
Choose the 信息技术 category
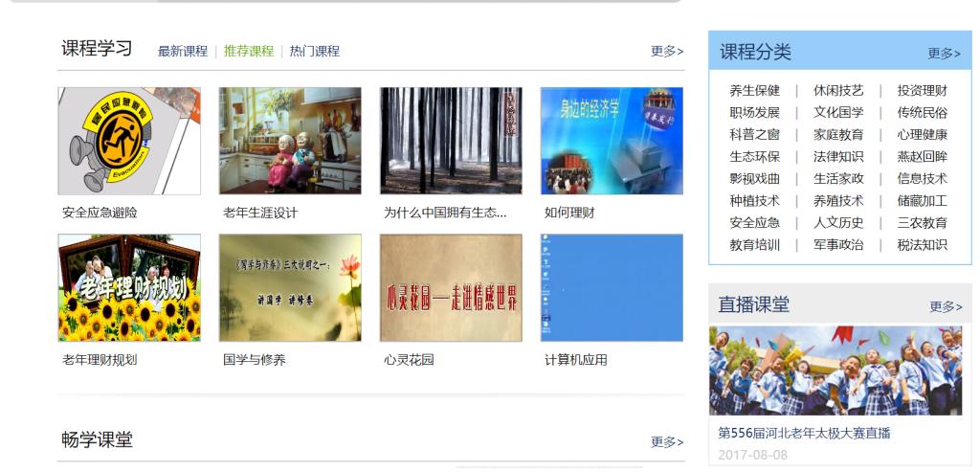point(923,179)
